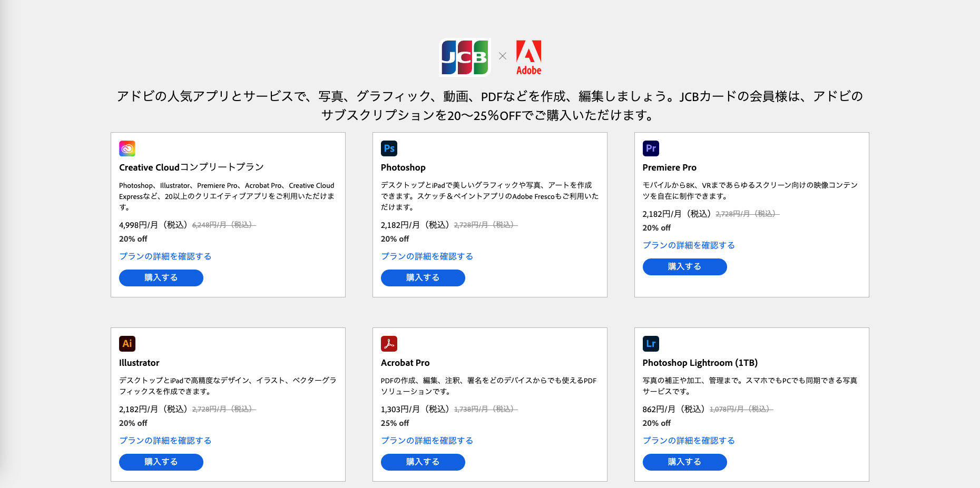Click Creative Cloudコンプリートプラン title

[191, 167]
